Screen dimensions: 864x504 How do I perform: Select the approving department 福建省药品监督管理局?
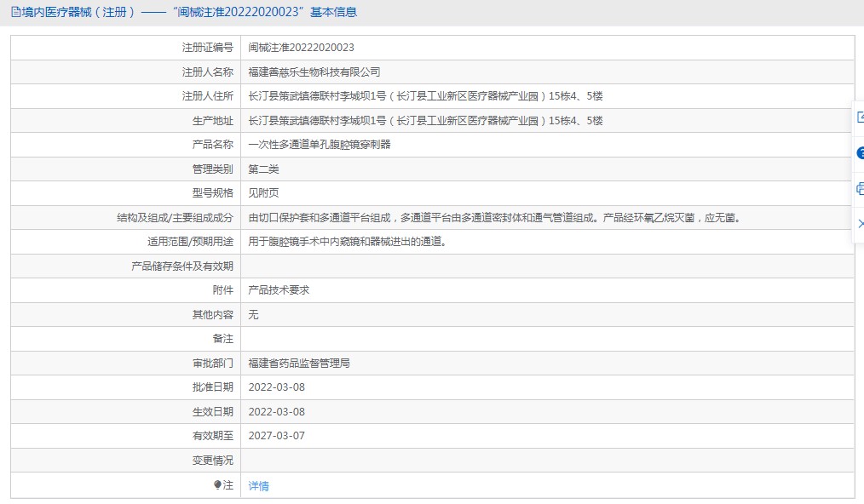pos(299,363)
